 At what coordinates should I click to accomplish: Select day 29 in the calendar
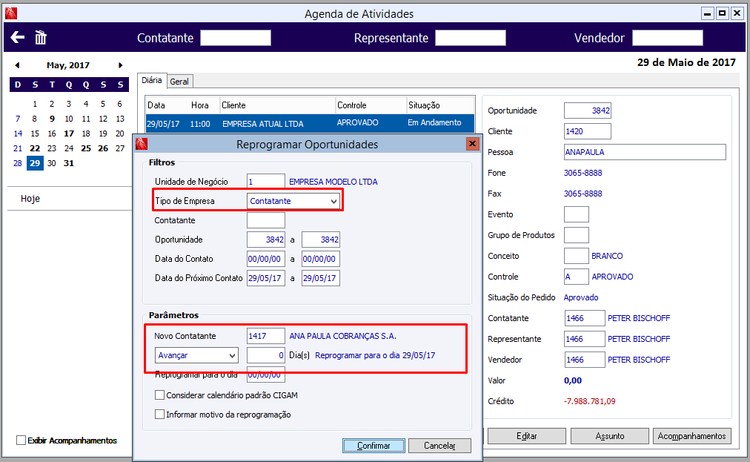(x=35, y=163)
